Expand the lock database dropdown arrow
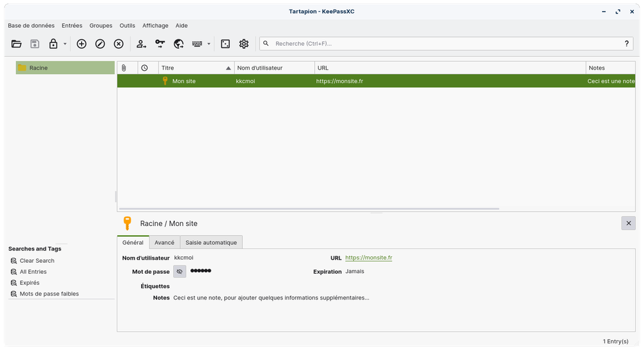The height and width of the screenshot is (351, 644). click(x=65, y=44)
